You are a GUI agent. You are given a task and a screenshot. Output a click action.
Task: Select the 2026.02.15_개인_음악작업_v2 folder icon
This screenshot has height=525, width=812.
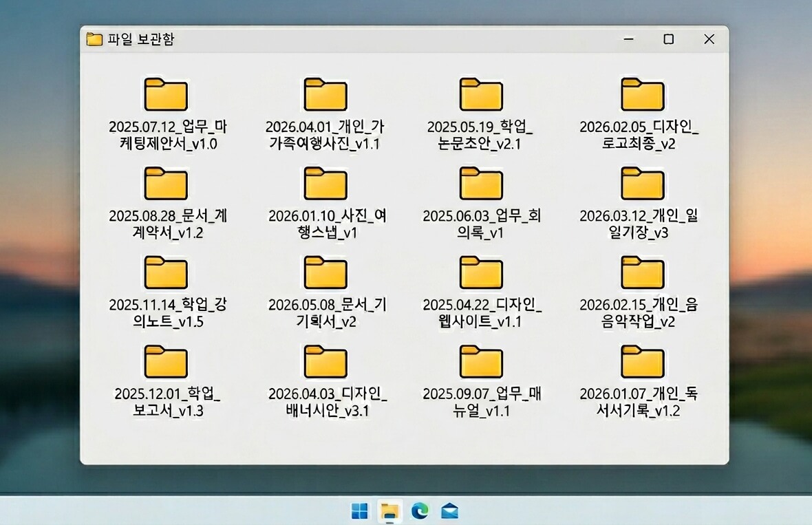pyautogui.click(x=642, y=272)
